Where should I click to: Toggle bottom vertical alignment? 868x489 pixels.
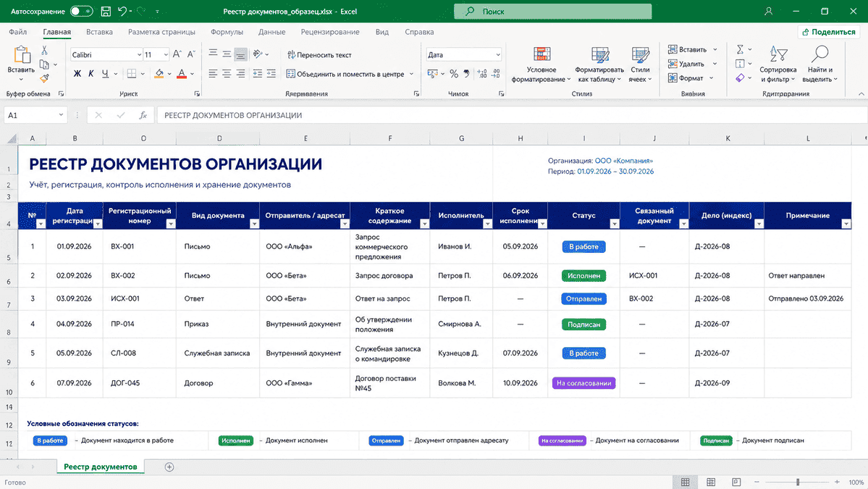240,54
